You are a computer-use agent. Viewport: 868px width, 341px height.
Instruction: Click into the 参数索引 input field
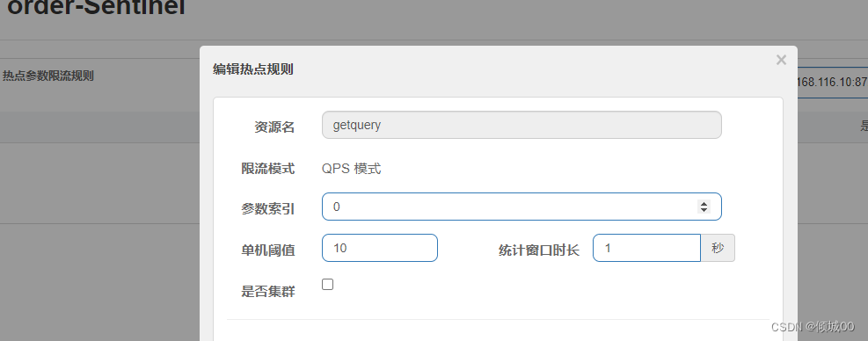[522, 207]
